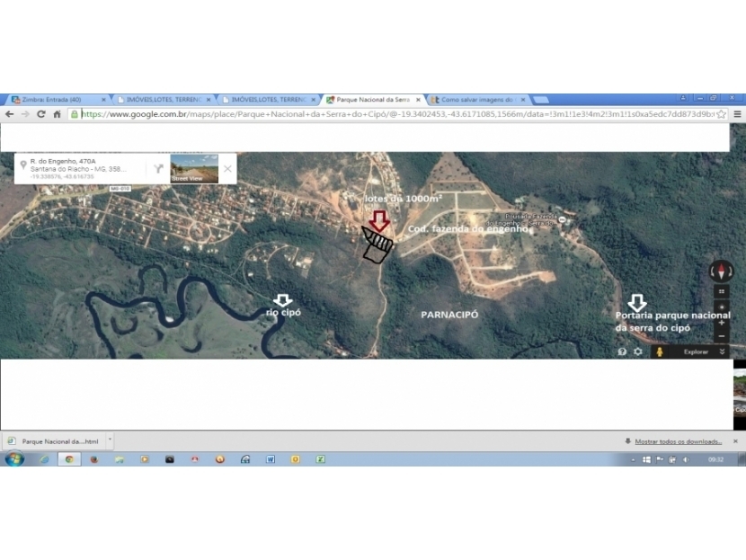
Task: Expand the Explorar panel with double chevron
Action: 722,351
